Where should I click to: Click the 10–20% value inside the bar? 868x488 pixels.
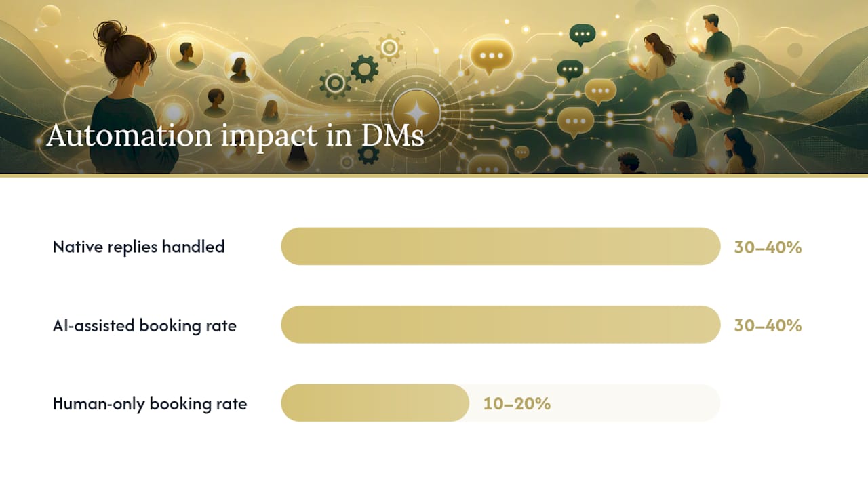[x=517, y=404]
